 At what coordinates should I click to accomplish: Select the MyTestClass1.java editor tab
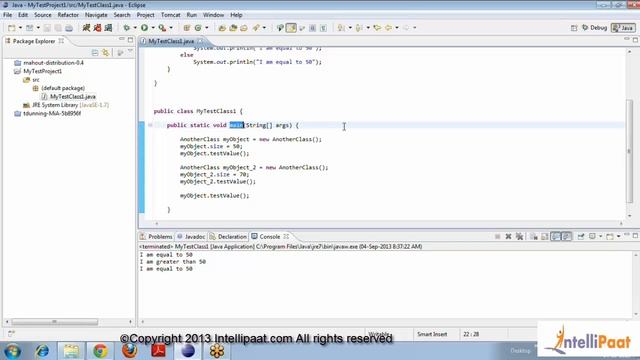[171, 41]
